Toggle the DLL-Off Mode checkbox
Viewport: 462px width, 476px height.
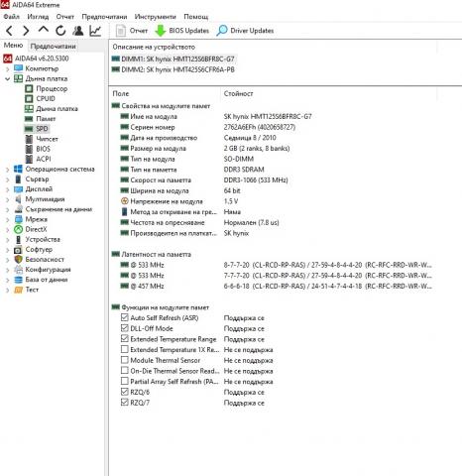(124, 328)
